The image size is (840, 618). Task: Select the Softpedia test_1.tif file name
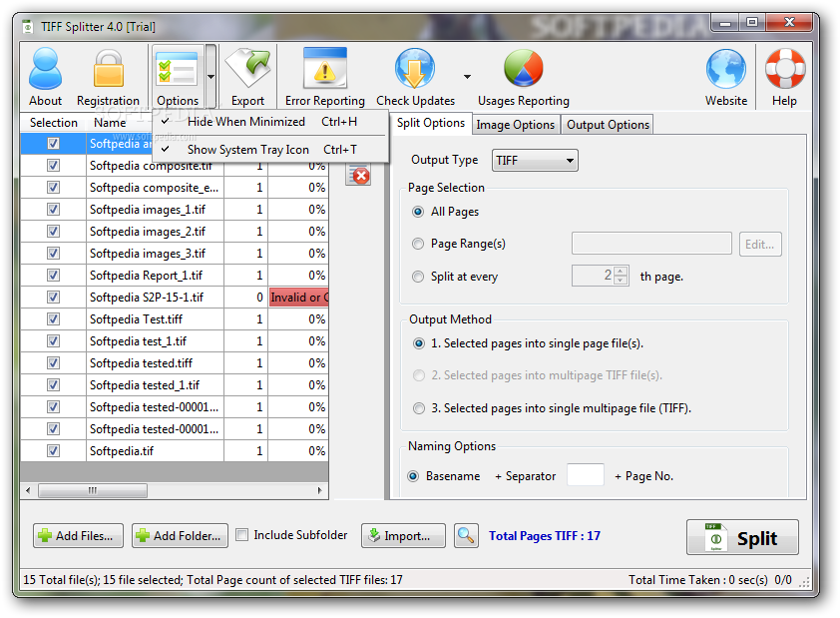click(139, 341)
